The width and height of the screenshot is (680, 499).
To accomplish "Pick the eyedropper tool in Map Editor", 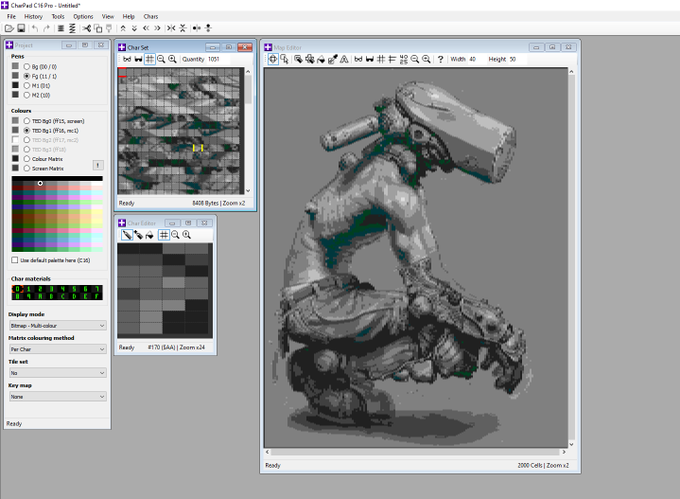I will pyautogui.click(x=333, y=59).
